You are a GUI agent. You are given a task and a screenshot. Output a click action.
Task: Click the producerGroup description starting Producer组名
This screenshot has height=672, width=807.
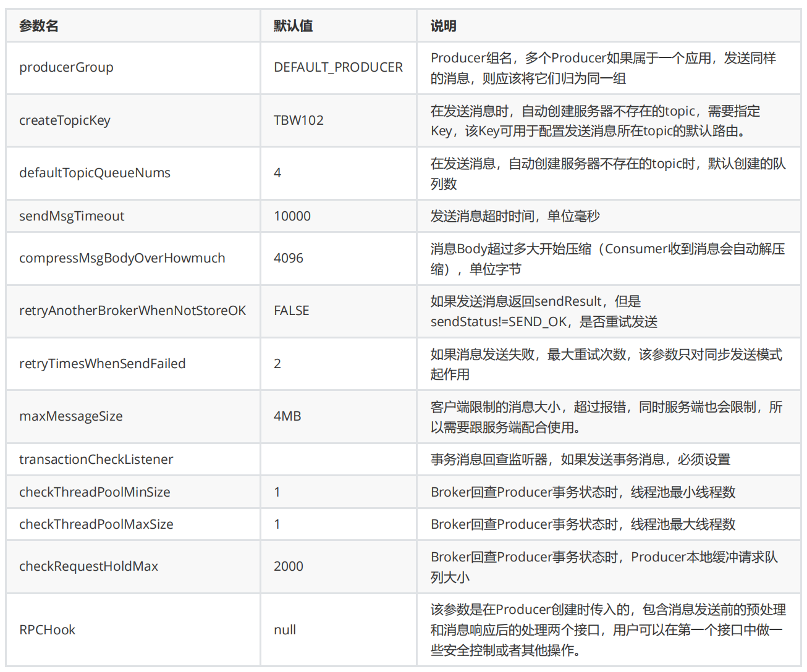(x=603, y=68)
